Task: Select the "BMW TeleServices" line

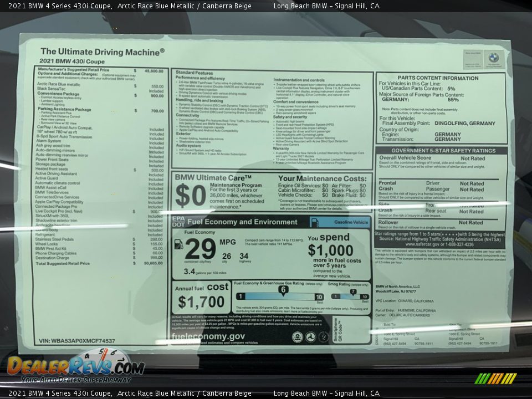Action: [x=52, y=192]
